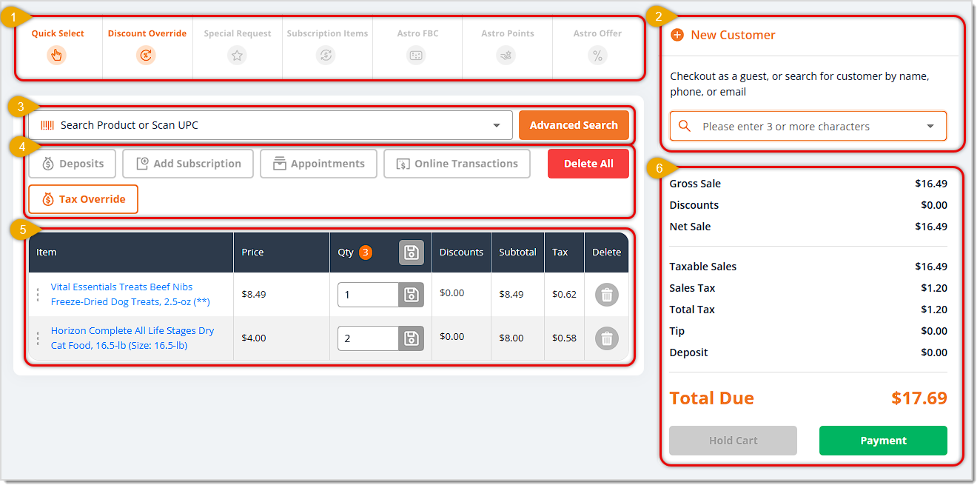Click the green Payment button
980x488 pixels.
pos(883,441)
